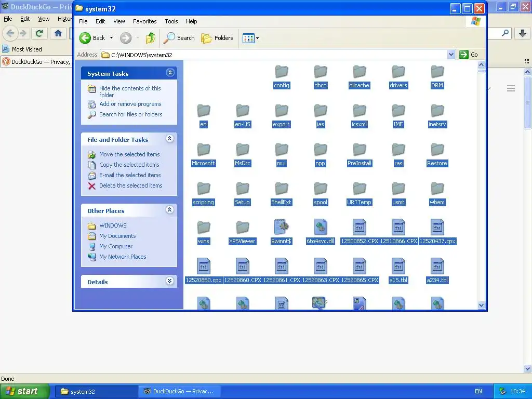Viewport: 532px width, 399px height.
Task: Toggle the Folders pane
Action: [217, 38]
